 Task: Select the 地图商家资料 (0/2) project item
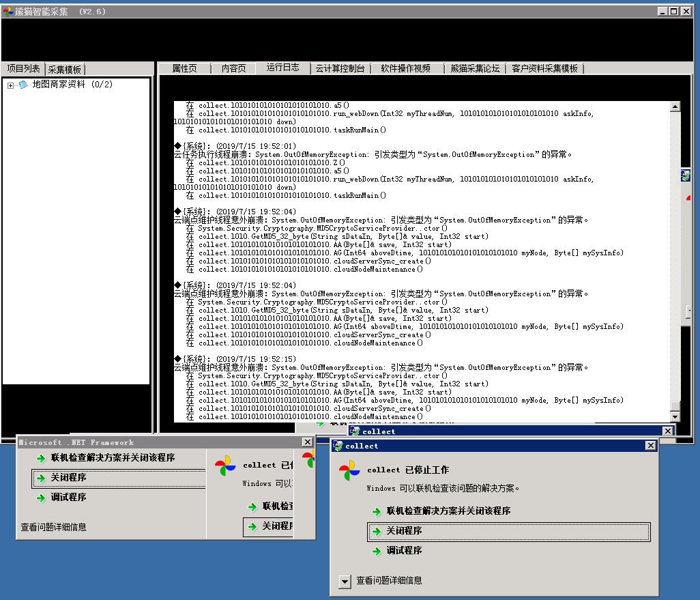[72, 85]
